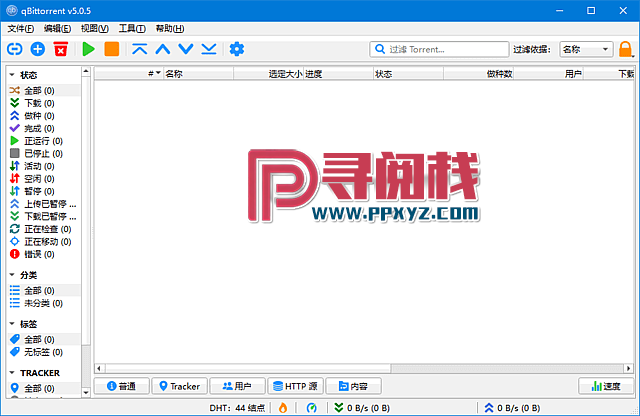Image resolution: width=640 pixels, height=416 pixels.
Task: Select the 暂停 (0) filter
Action: click(44, 191)
